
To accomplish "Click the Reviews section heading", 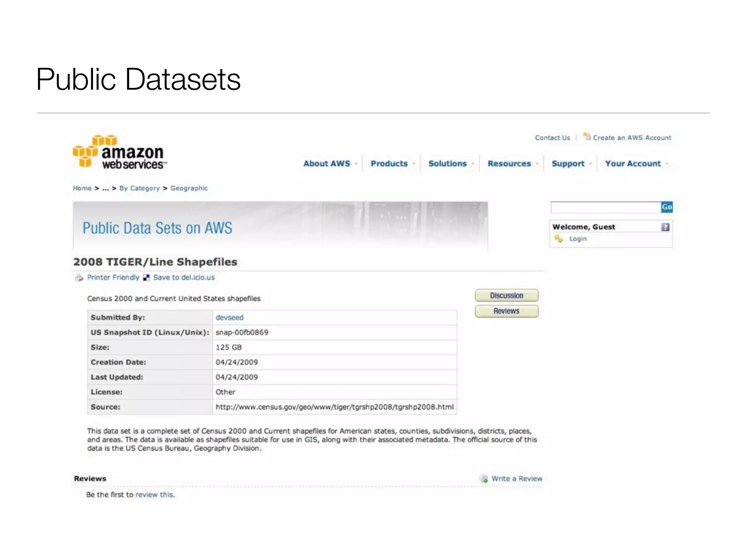I will (90, 479).
